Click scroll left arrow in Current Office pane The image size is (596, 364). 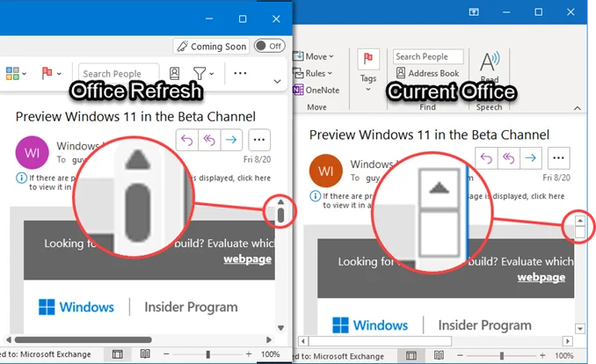[303, 341]
